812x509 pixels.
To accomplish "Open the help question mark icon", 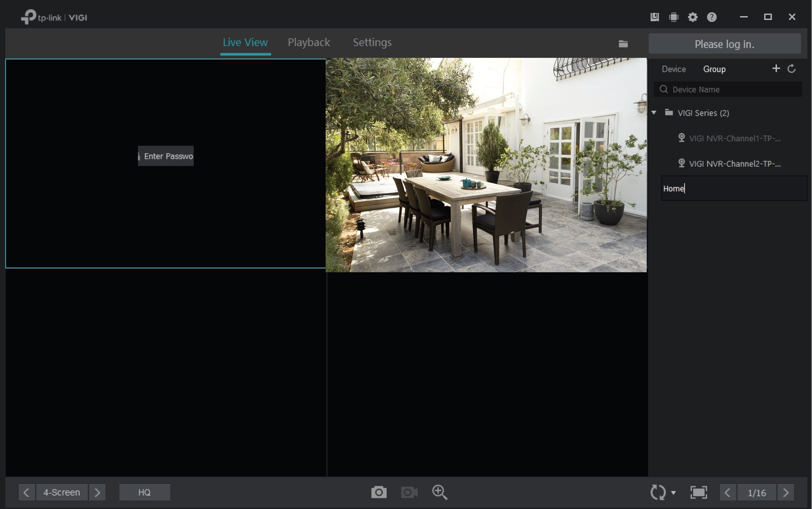I will coord(711,17).
